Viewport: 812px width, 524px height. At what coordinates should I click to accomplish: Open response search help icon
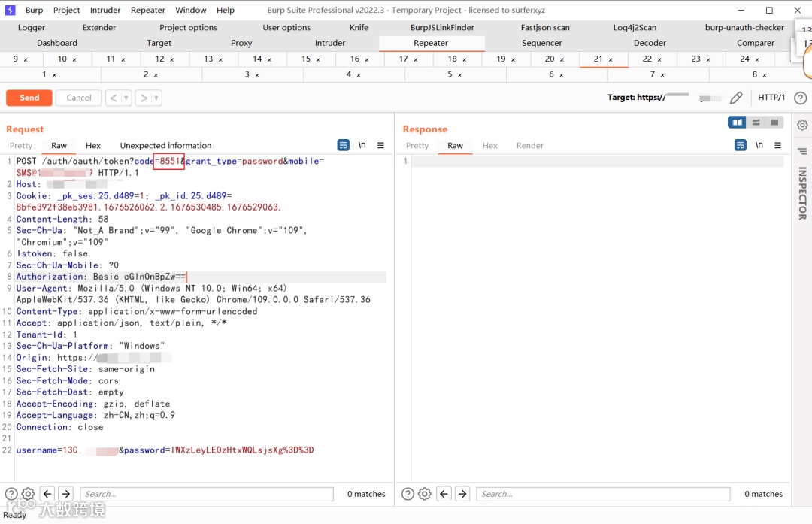point(408,494)
